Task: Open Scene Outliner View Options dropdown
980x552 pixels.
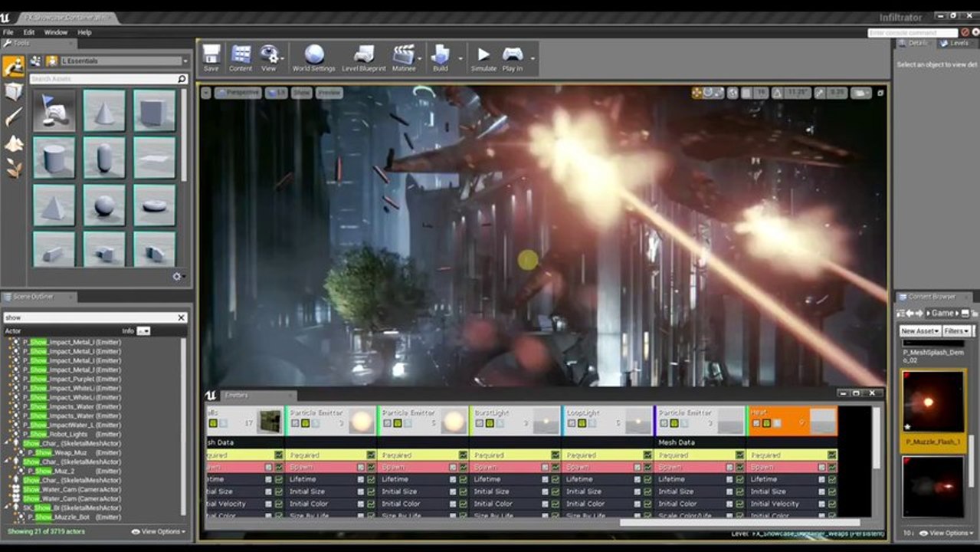Action: (x=158, y=531)
